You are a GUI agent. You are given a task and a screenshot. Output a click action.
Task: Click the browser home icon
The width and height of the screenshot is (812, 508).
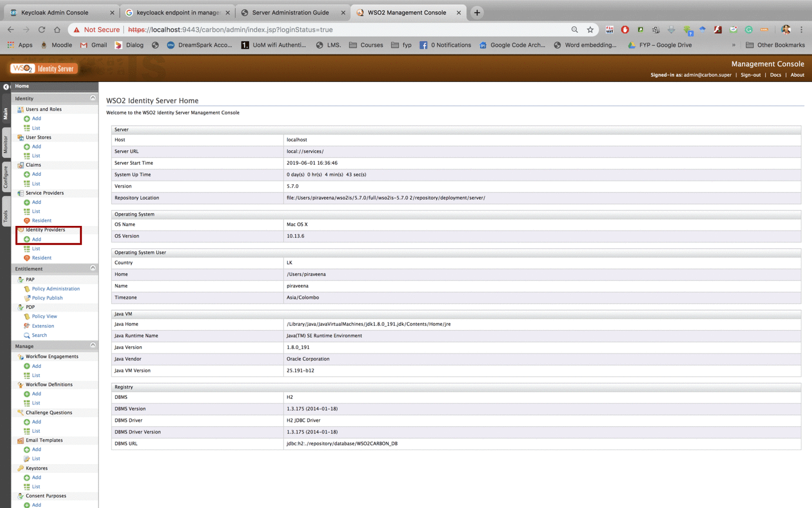point(57,29)
